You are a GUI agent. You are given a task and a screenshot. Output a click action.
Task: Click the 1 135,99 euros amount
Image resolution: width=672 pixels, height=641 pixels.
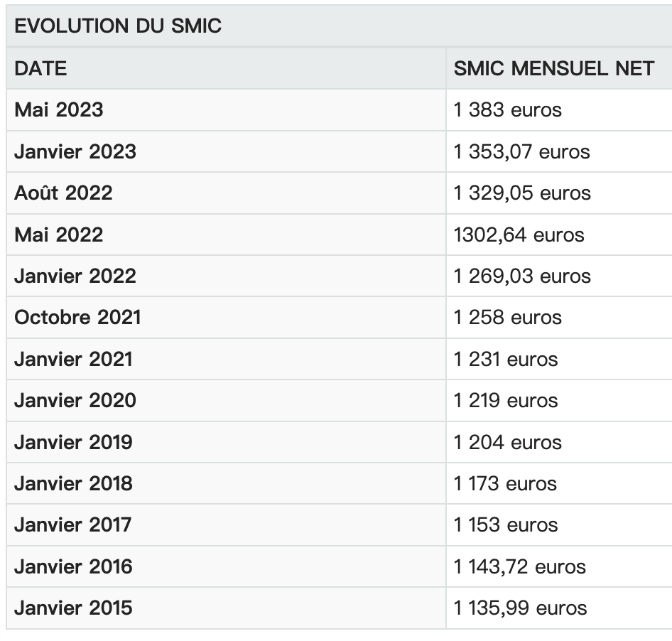521,608
